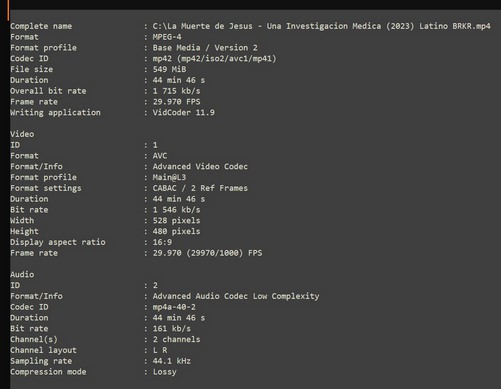Select the video ID value "1"
501x389 pixels.
point(155,145)
